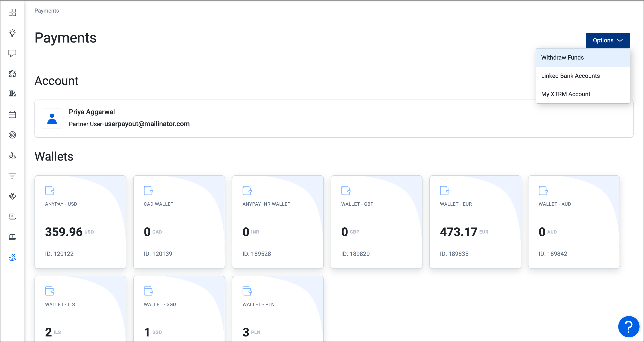This screenshot has height=342, width=644.
Task: Click the 0 AUD balance
Action: click(548, 232)
